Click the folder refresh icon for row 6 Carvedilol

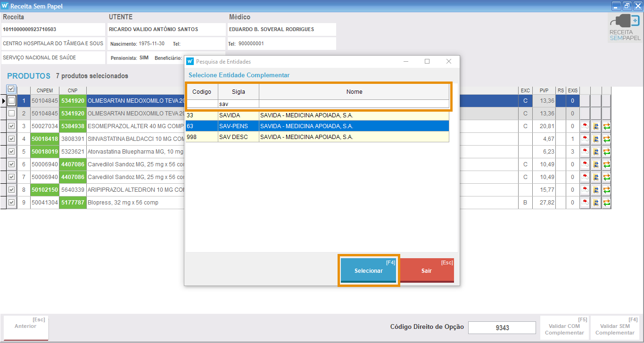595,164
